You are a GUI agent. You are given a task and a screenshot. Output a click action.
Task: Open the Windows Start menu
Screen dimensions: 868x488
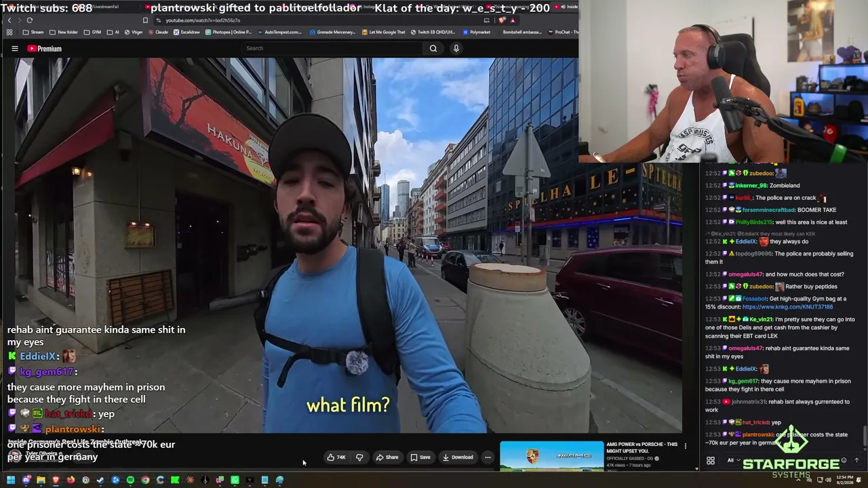[x=11, y=481]
